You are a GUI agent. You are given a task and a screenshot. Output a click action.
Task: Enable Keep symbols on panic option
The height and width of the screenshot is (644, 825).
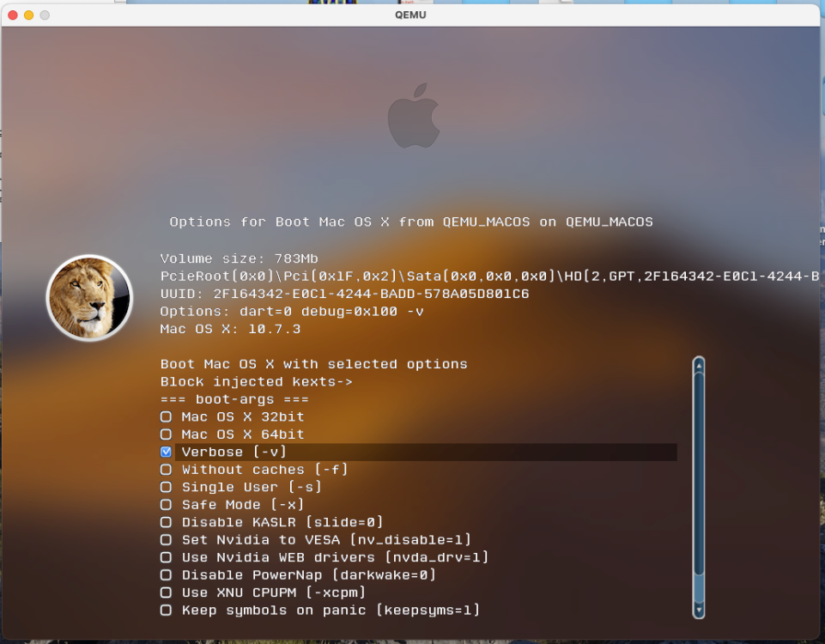click(167, 611)
